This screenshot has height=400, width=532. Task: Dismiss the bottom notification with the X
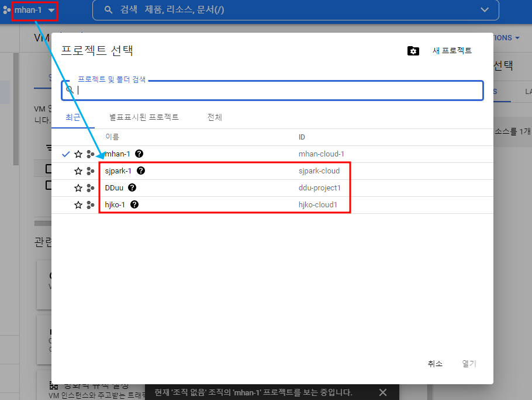click(x=383, y=392)
